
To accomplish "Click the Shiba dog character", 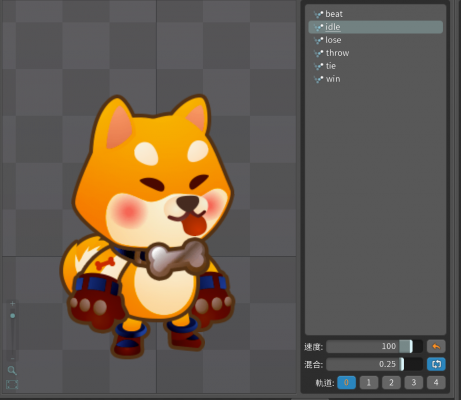I will tap(147, 227).
